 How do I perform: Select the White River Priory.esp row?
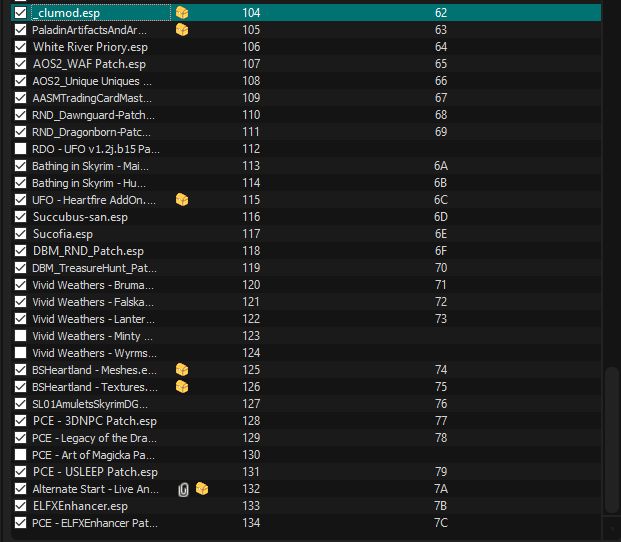pos(90,47)
